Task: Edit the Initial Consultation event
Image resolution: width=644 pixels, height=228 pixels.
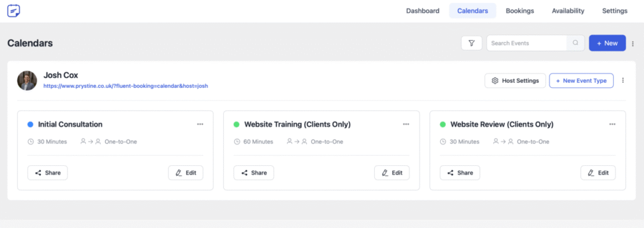Action: click(x=186, y=173)
